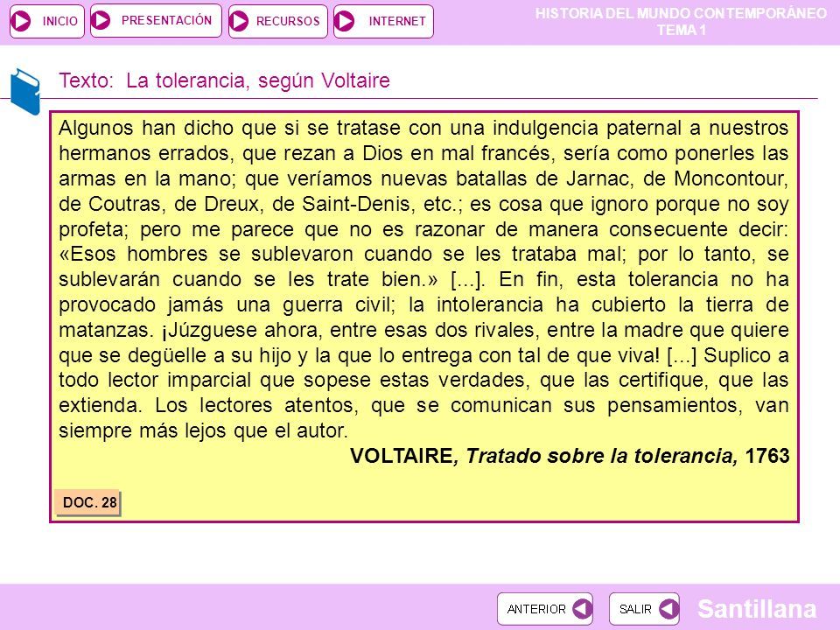Click the back arrow icon on SALIR
The height and width of the screenshot is (630, 840).
point(668,609)
